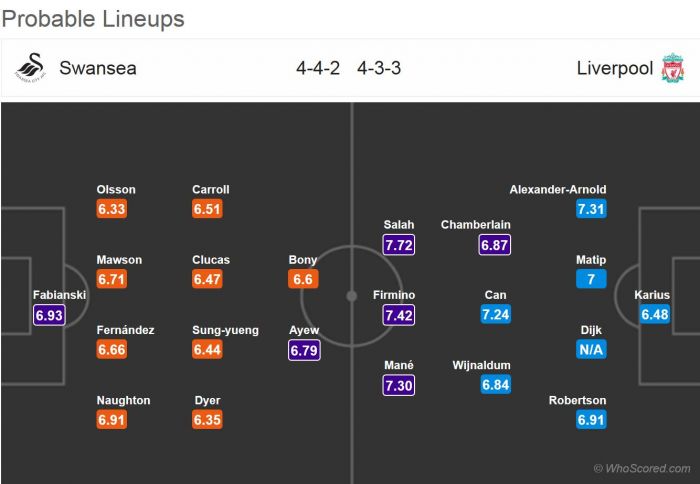
Task: Click Mané's 7.30 rating badge
Action: [399, 385]
